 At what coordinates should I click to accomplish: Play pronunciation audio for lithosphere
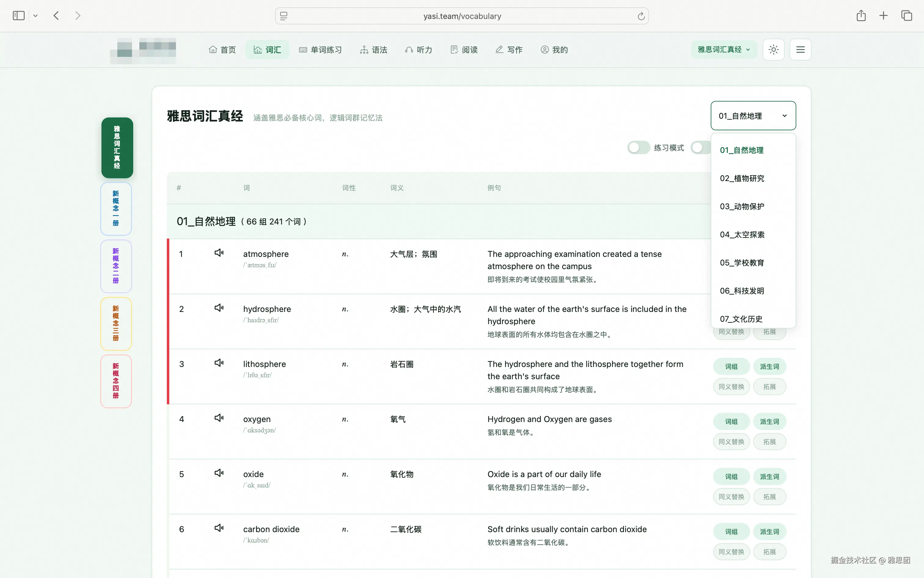tap(219, 363)
